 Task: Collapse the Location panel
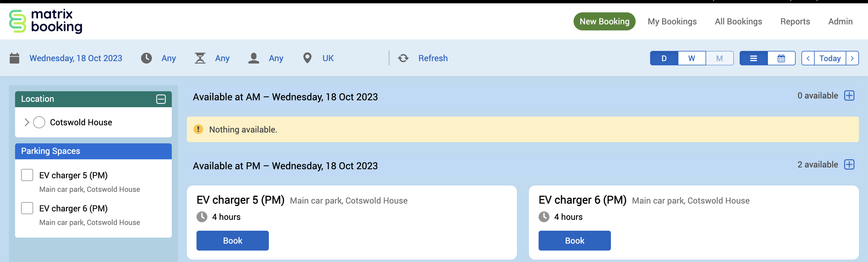161,99
